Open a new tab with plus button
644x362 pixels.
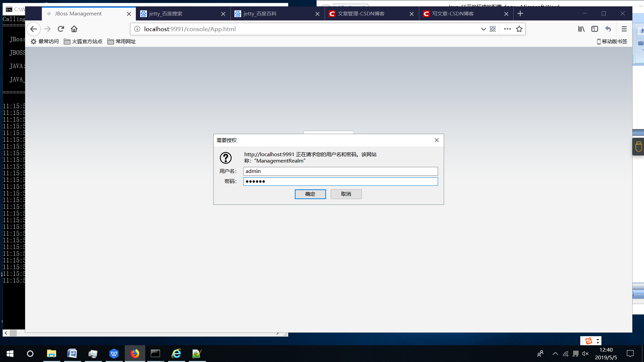click(x=520, y=14)
